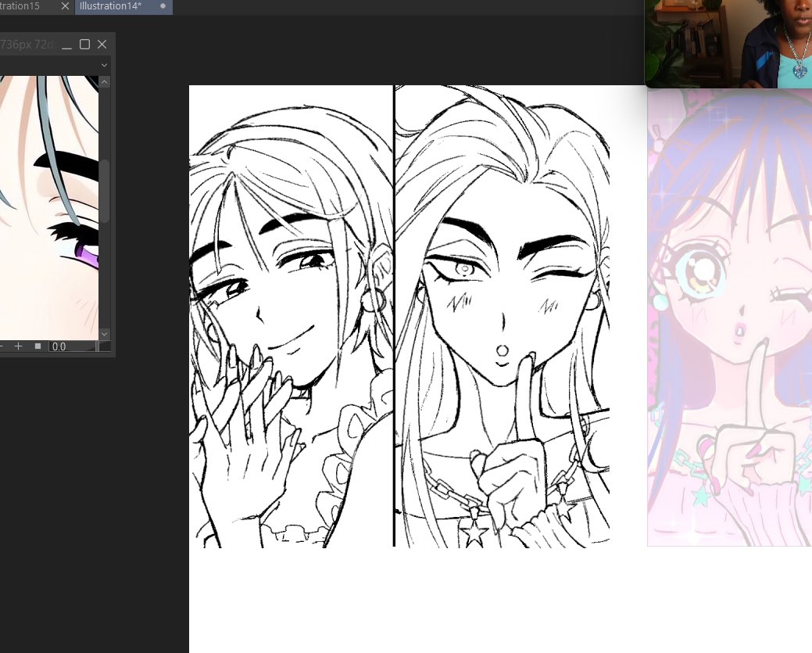Click the reference window scroll-up arrow

coord(105,82)
